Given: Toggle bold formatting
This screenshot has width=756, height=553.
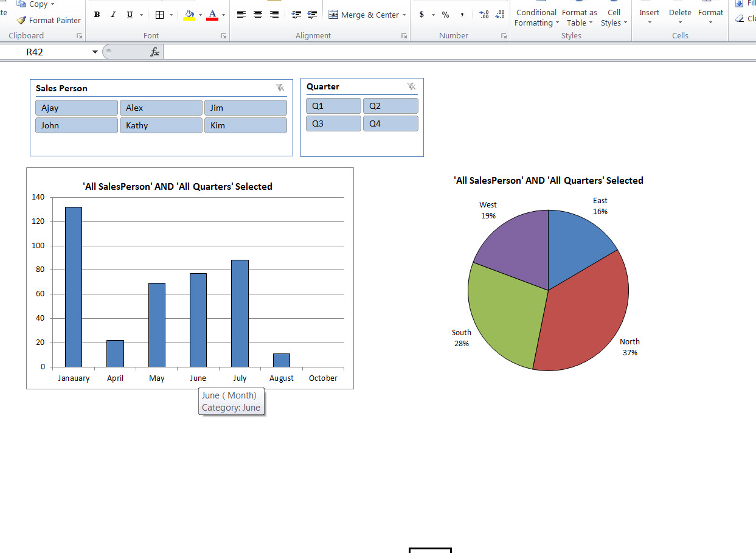Looking at the screenshot, I should click(x=97, y=14).
